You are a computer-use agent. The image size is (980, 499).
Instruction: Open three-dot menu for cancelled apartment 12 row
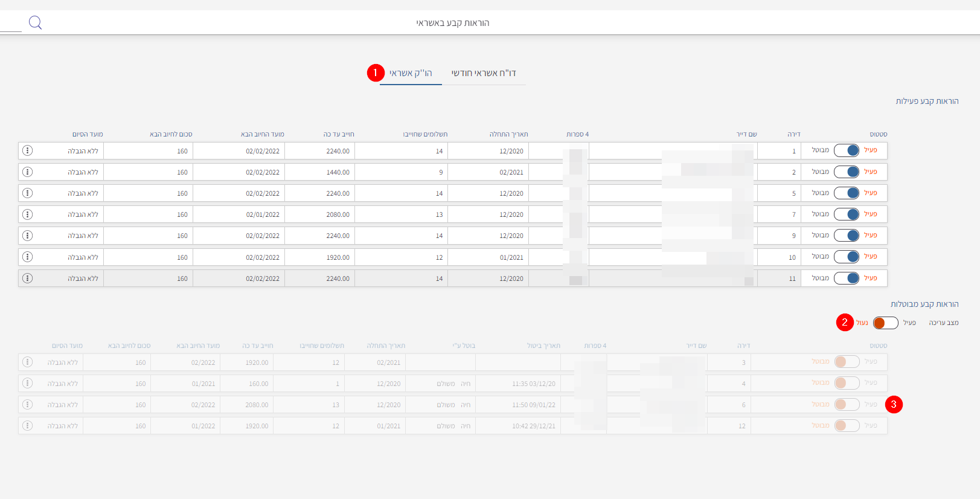pos(27,426)
